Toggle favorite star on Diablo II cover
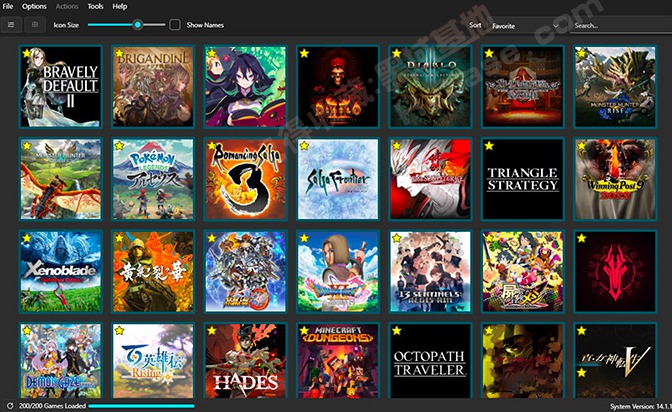This screenshot has height=412, width=672. (x=304, y=53)
